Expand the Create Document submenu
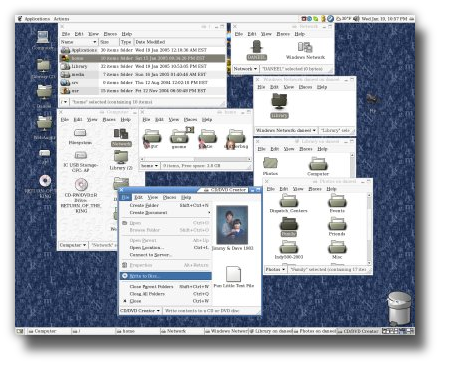 tap(166, 213)
